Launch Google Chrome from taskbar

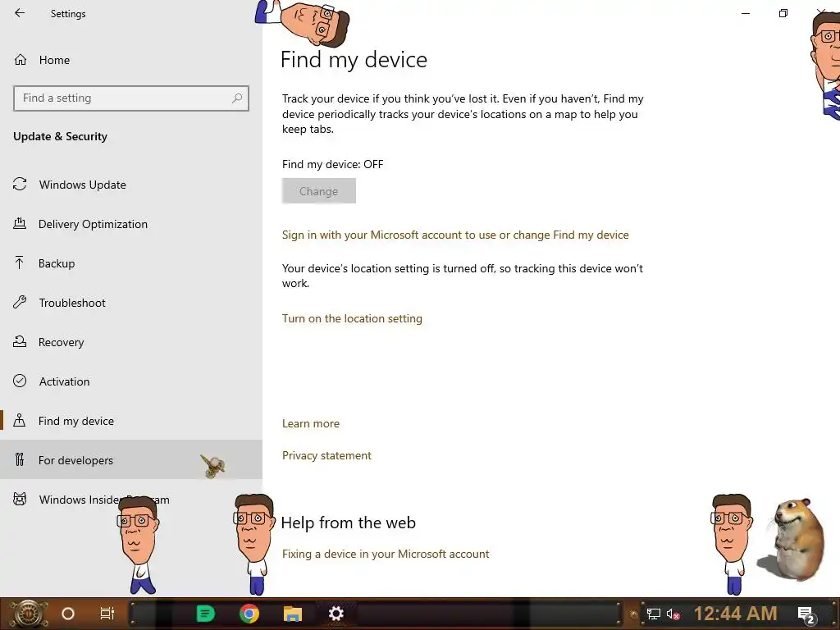[x=249, y=614]
